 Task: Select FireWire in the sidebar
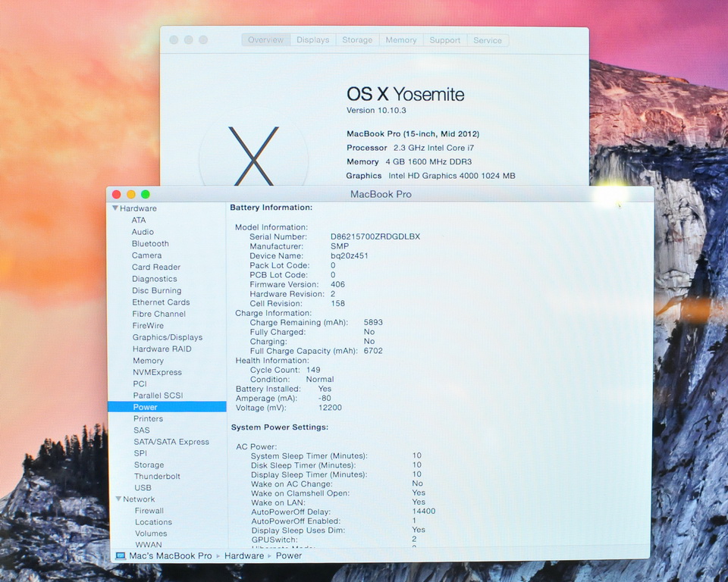(x=148, y=326)
